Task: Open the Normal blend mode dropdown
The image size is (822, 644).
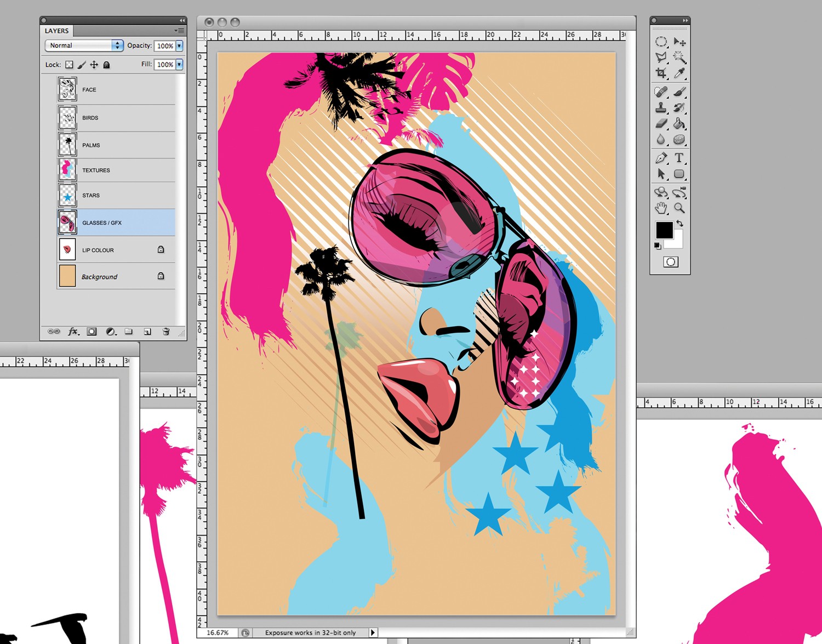Action: pyautogui.click(x=84, y=45)
